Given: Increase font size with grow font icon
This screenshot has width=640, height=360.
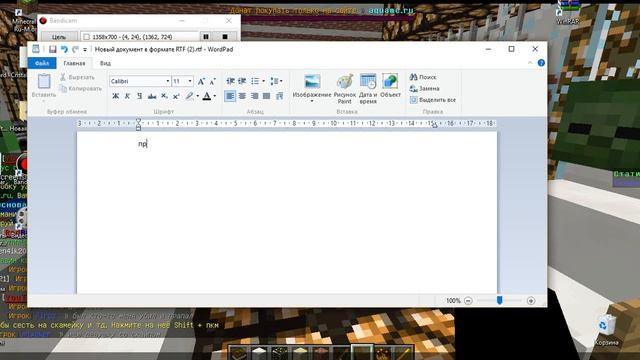Looking at the screenshot, I should click(201, 82).
